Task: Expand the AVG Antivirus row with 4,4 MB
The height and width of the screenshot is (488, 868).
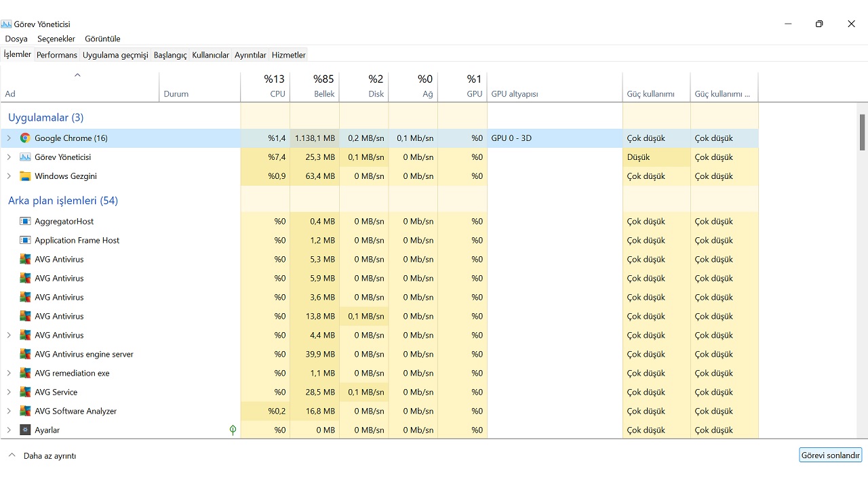Action: pyautogui.click(x=9, y=335)
